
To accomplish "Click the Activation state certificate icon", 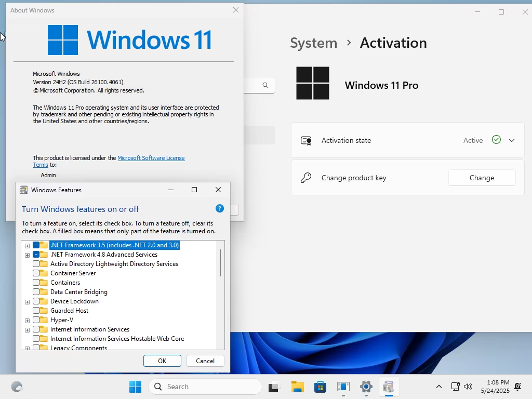I will point(306,140).
